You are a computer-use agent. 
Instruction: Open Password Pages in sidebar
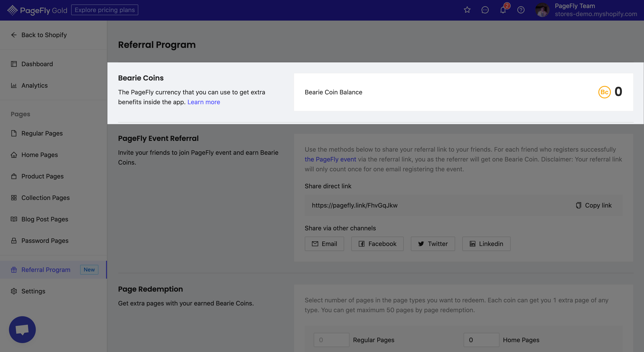53,241
